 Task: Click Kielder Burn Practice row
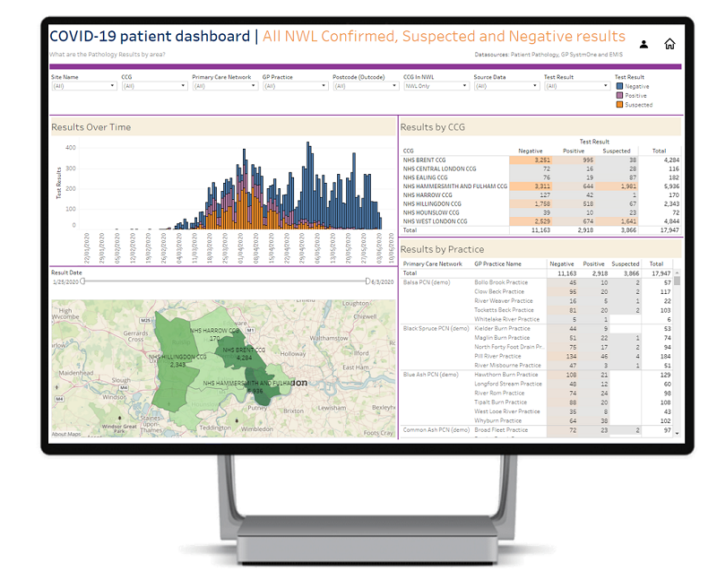[x=573, y=328]
